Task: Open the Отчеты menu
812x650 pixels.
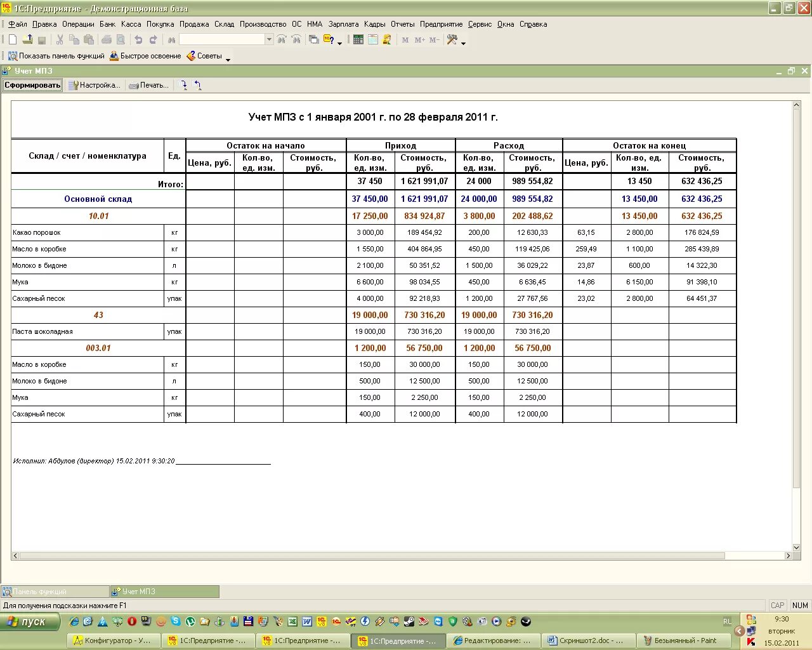Action: (x=402, y=24)
